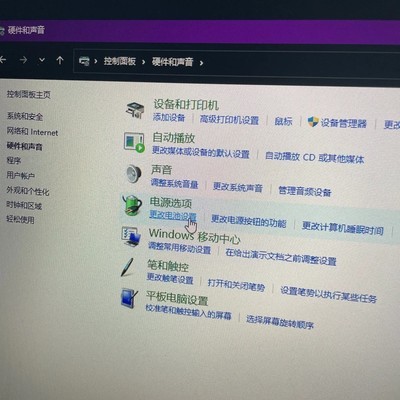400x400 pixels.
Task: Click 更改计算机睡眠时间 link
Action: (343, 228)
